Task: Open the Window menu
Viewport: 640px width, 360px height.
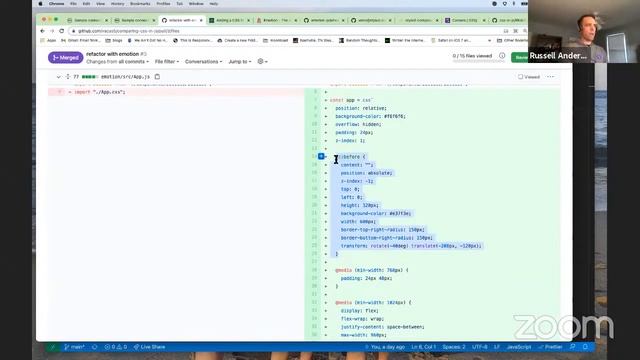Action: [196, 4]
